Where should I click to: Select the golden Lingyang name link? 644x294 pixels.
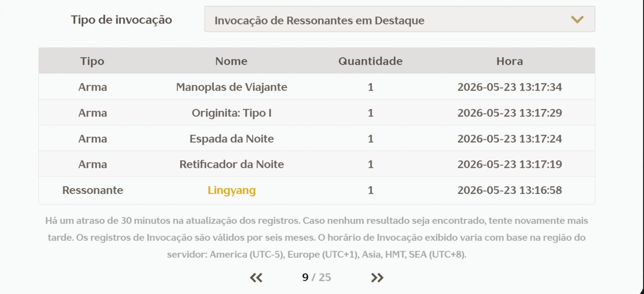[232, 190]
